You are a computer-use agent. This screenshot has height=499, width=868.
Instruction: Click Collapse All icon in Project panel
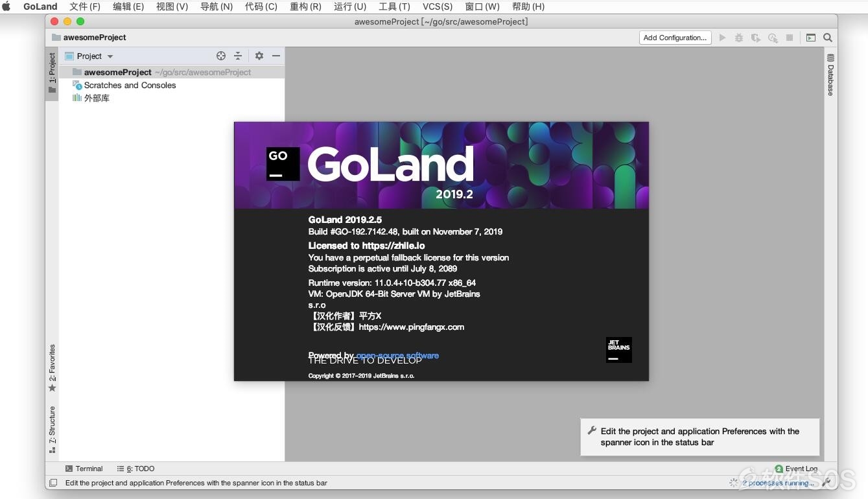click(x=238, y=56)
